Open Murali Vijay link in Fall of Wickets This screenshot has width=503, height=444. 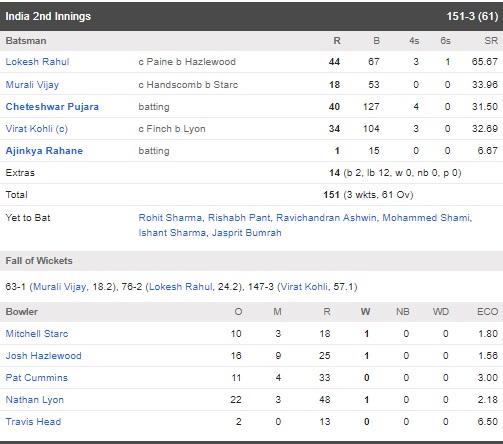(x=60, y=287)
